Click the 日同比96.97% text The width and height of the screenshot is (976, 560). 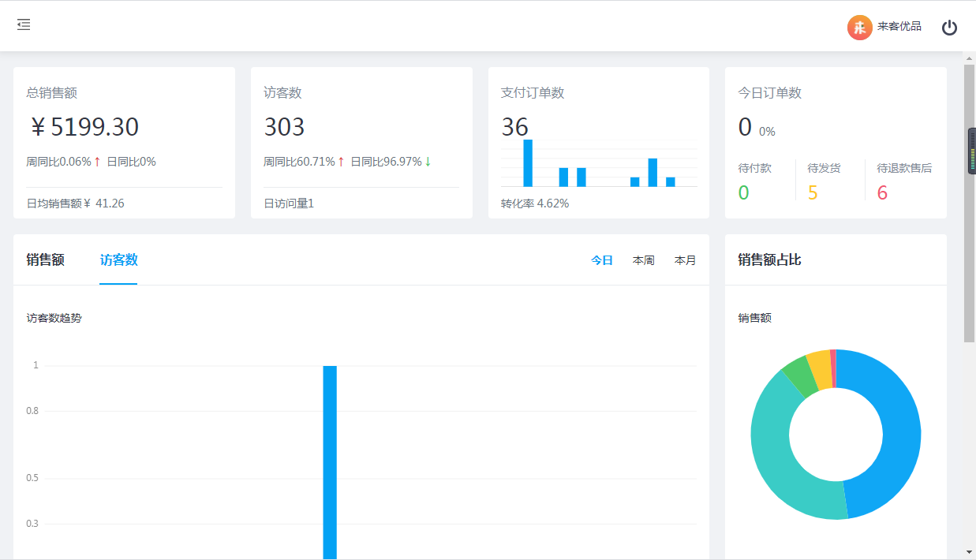point(386,162)
